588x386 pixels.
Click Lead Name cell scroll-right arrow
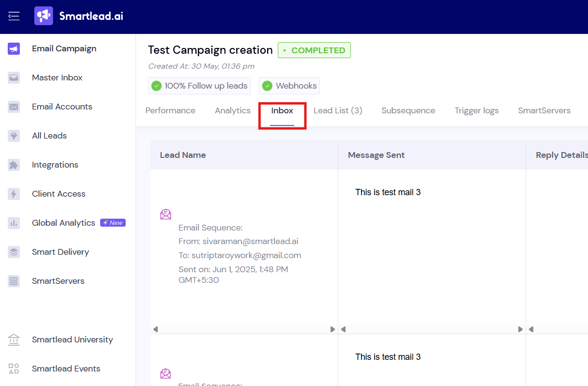(x=333, y=329)
